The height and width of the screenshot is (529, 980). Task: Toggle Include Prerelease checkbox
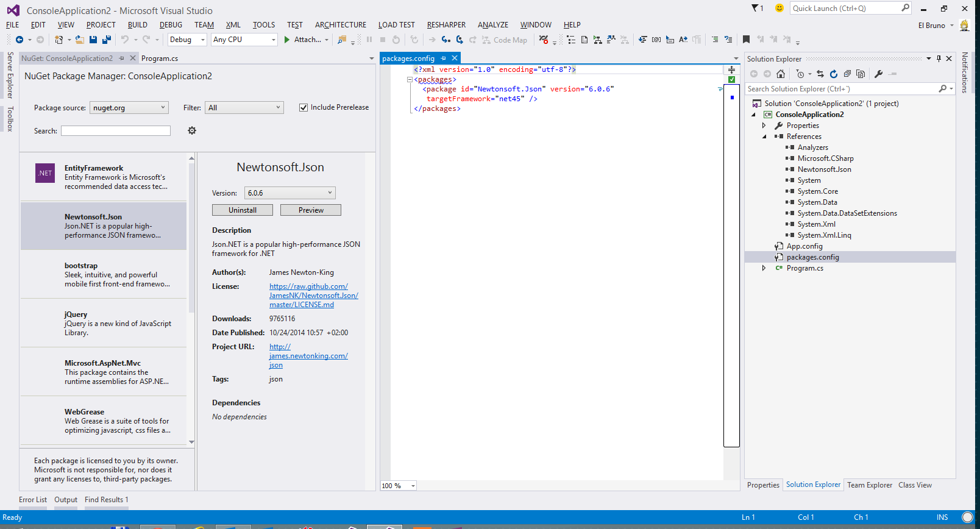coord(304,107)
